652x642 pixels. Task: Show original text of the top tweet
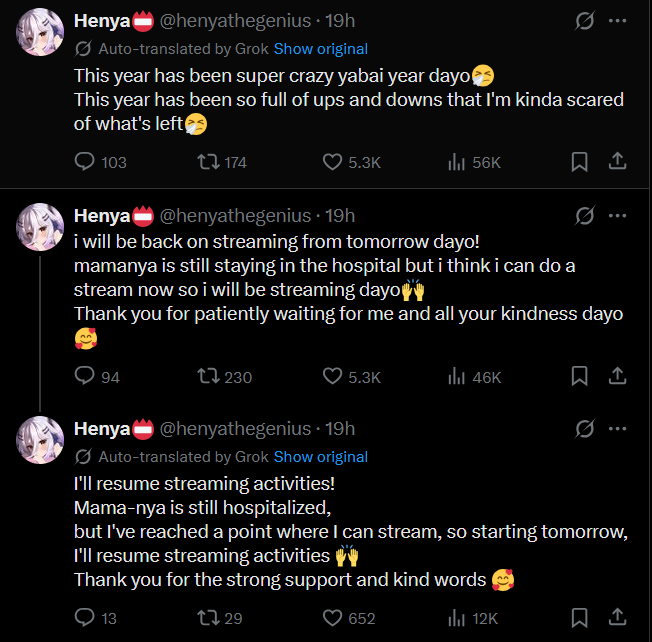point(320,48)
